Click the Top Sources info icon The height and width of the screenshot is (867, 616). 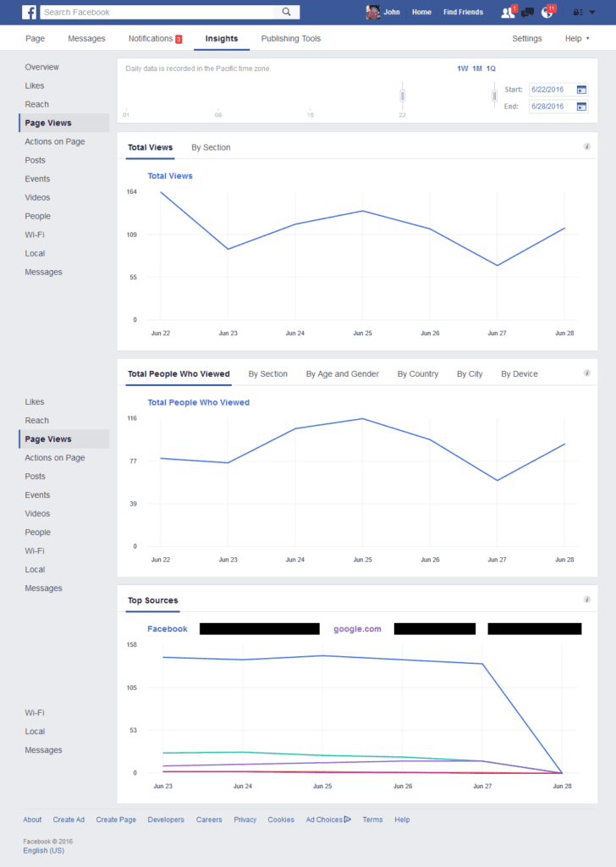point(587,599)
